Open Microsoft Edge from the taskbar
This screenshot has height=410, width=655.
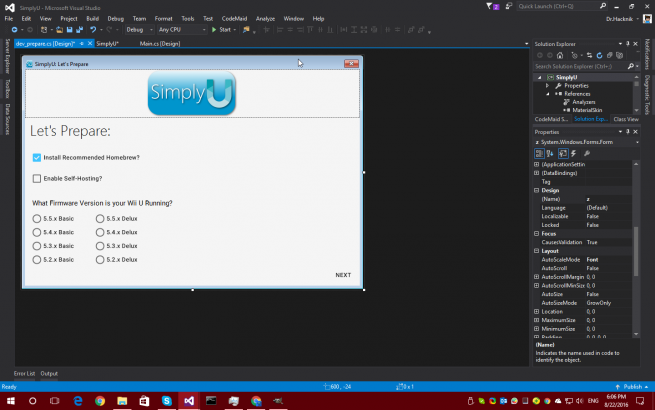click(78, 401)
